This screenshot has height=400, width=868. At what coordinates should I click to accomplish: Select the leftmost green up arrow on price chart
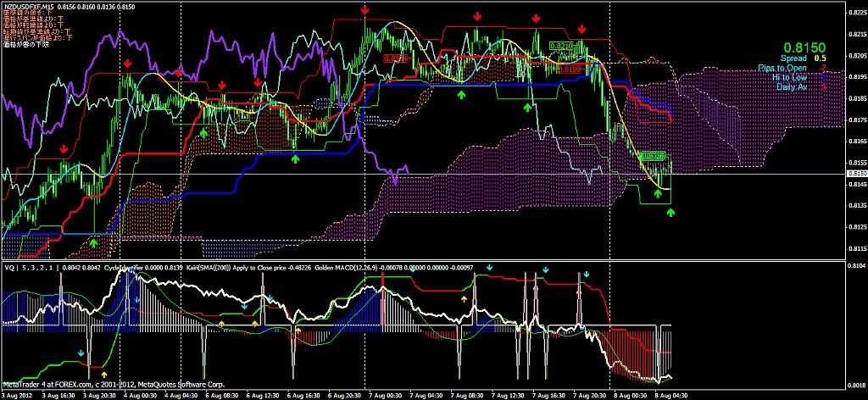(93, 242)
